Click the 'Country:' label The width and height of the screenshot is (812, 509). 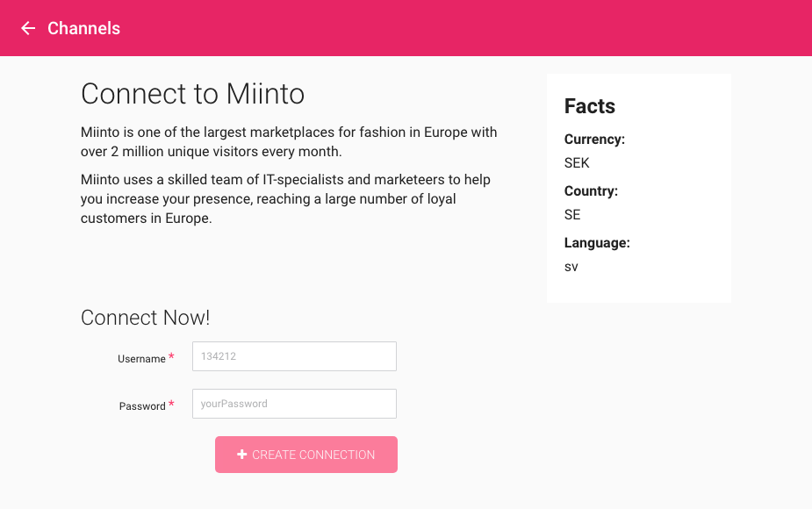(x=591, y=191)
